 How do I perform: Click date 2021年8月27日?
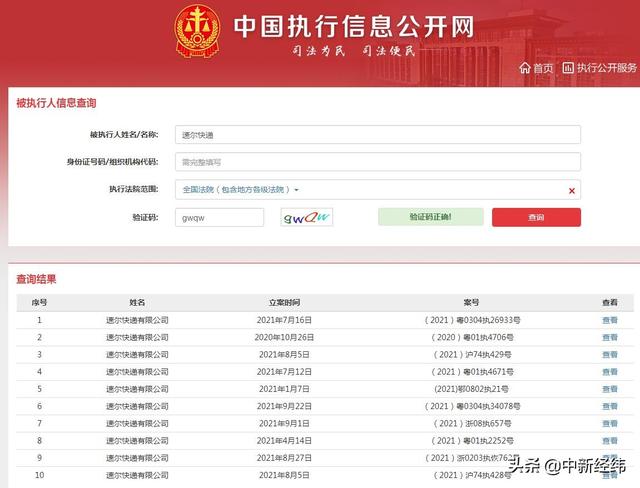[x=284, y=458]
